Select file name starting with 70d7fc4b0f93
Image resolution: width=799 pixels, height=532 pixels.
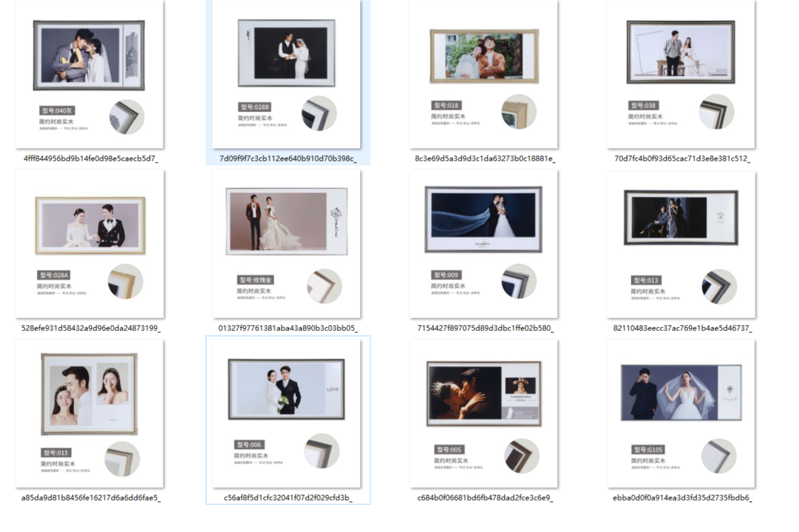coord(682,159)
